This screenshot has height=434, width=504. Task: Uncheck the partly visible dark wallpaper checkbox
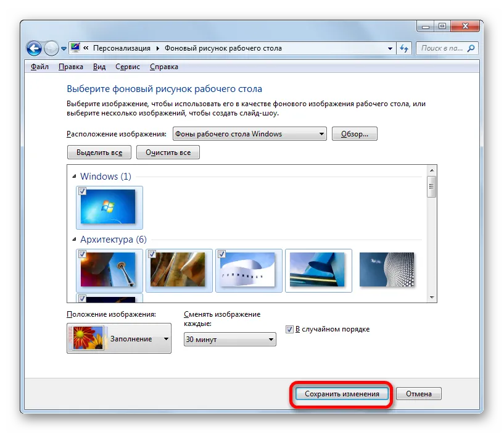[82, 298]
